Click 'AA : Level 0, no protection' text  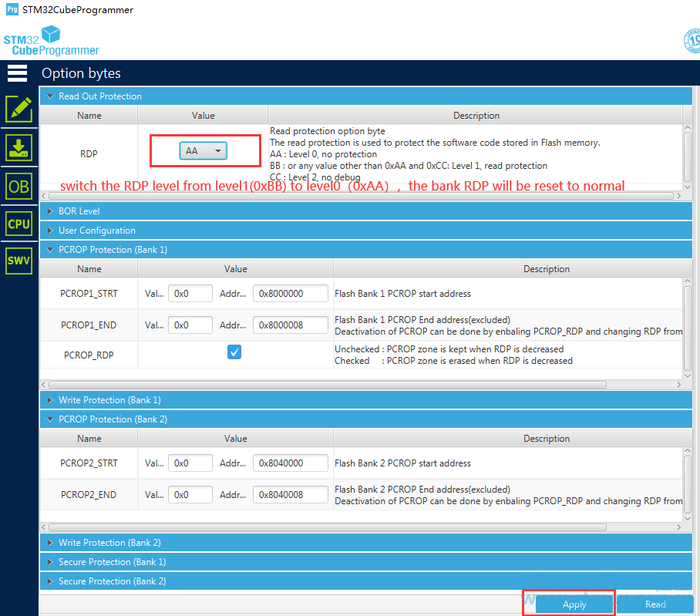[x=323, y=154]
